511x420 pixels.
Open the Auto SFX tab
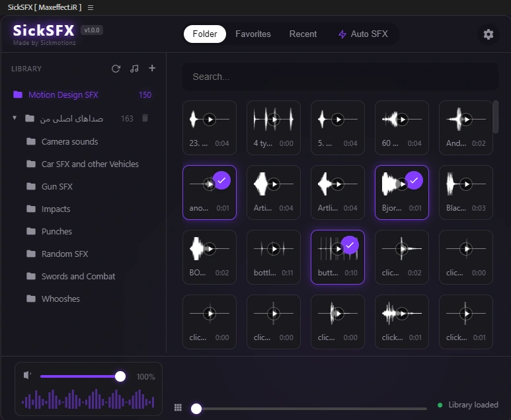point(363,34)
